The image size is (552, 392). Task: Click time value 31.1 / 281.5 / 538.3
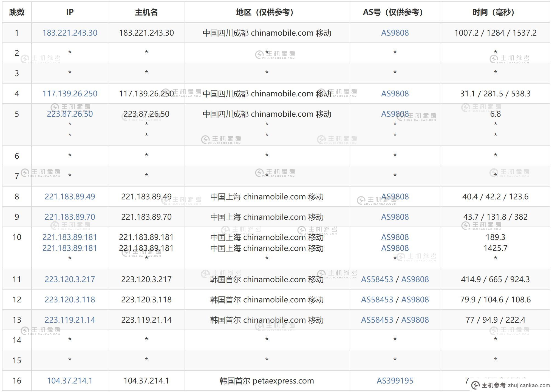click(495, 94)
